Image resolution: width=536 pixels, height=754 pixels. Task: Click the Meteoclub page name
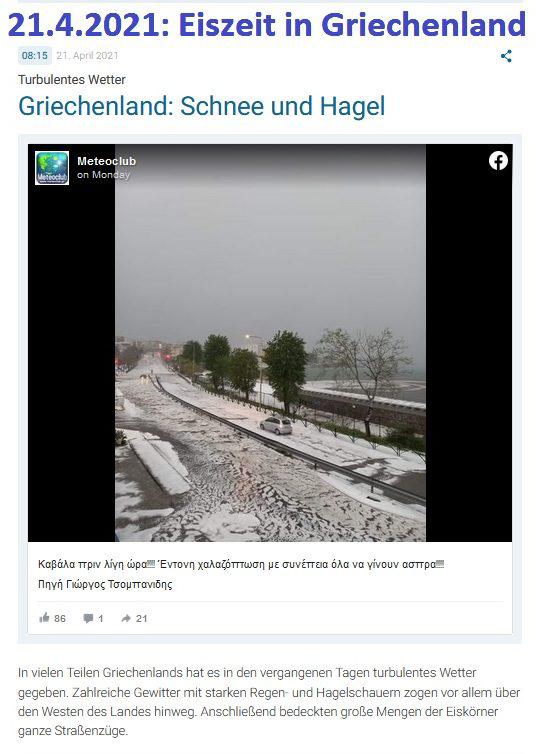click(x=107, y=161)
